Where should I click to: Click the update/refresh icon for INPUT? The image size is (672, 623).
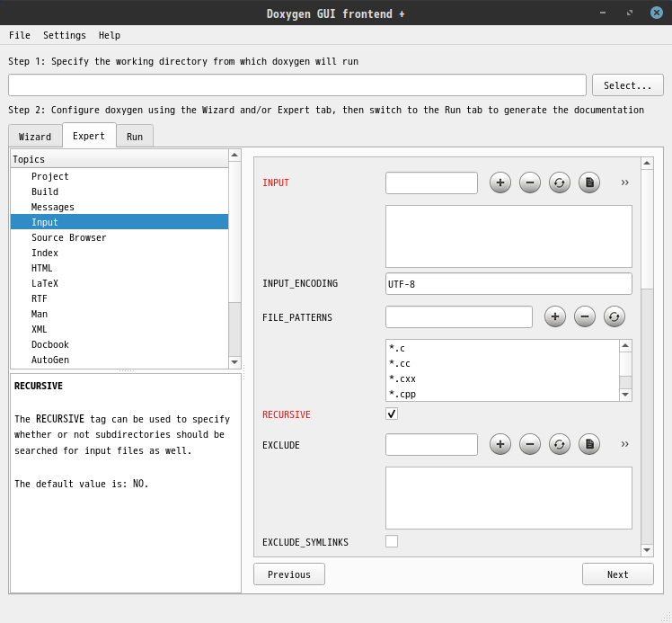point(560,182)
